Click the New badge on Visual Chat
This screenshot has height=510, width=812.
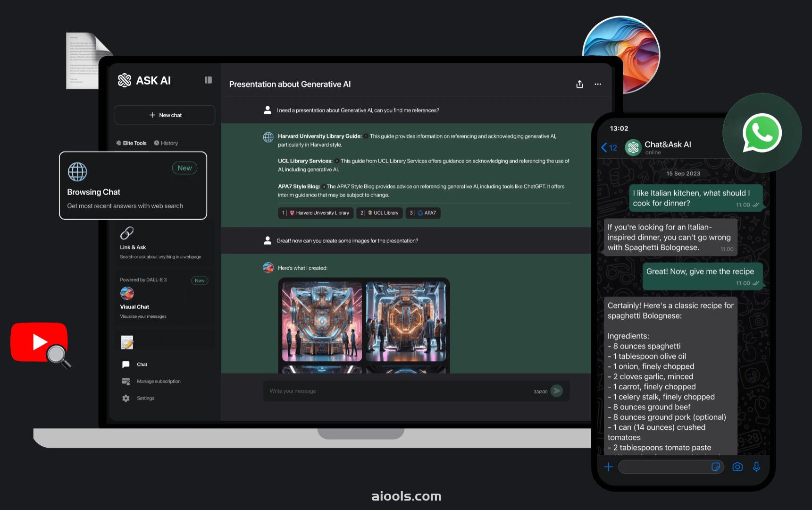coord(200,280)
